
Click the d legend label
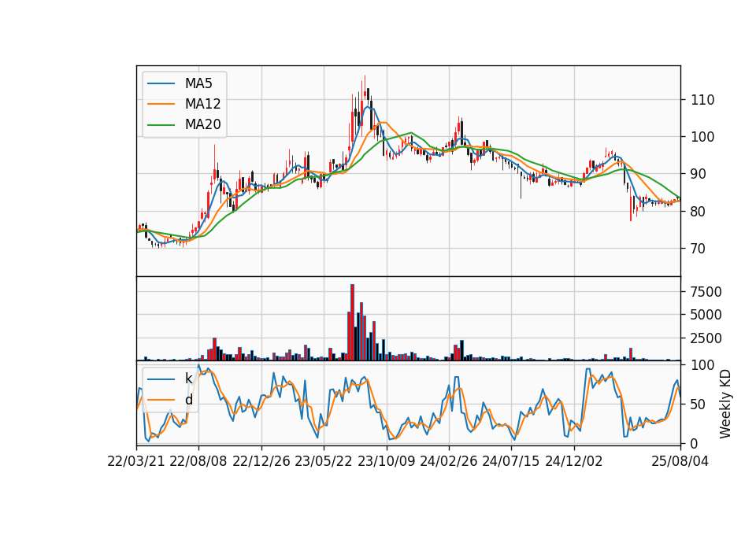189,400
